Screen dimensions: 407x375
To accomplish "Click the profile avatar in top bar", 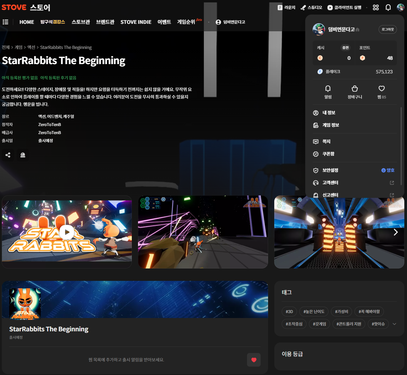I will [x=400, y=7].
